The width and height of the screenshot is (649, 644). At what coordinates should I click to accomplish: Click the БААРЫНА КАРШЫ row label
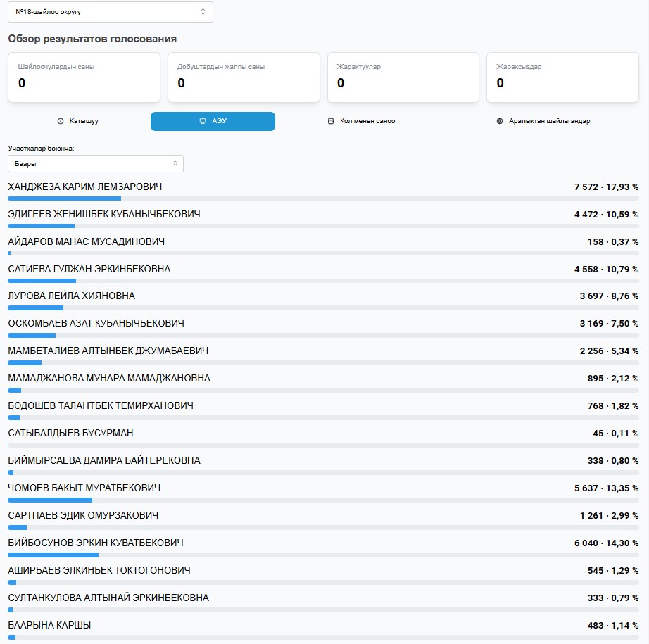[49, 625]
